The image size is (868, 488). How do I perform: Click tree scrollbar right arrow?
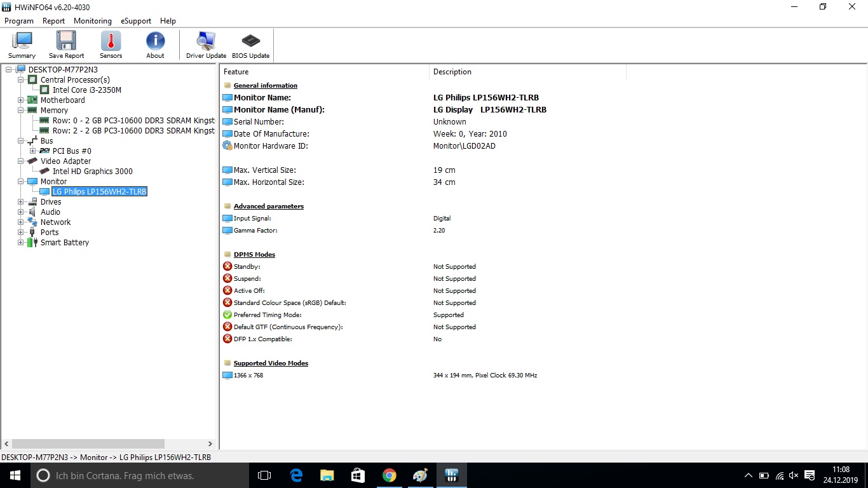click(210, 444)
